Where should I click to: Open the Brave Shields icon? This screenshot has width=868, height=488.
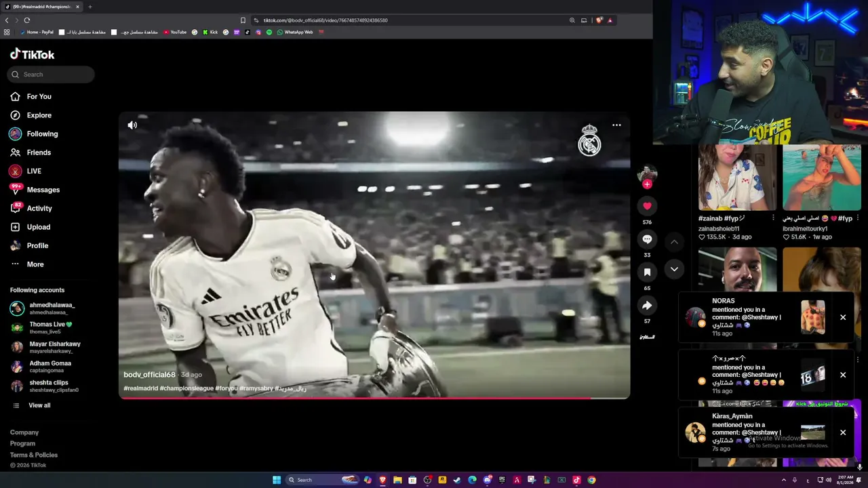point(599,20)
